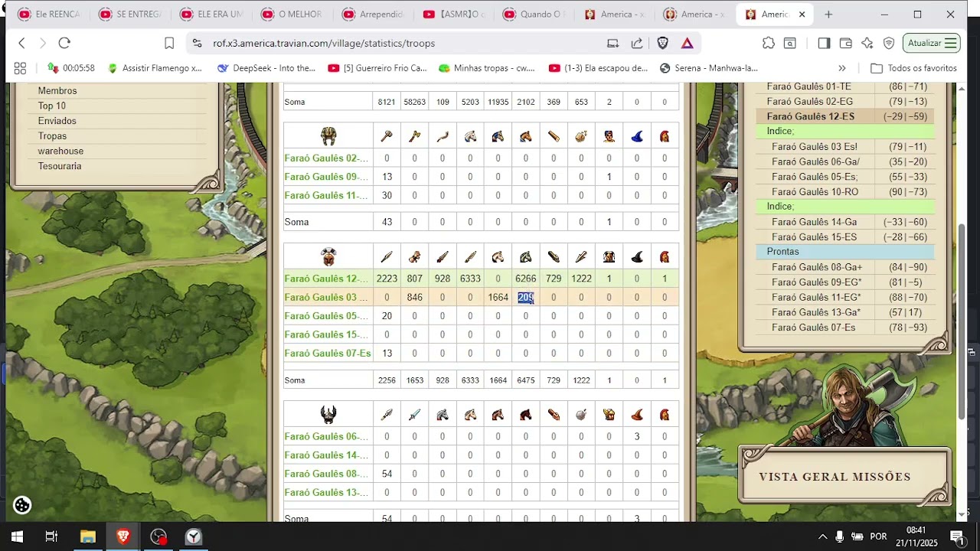
Task: Expand hidden bookmarks overflow chevron
Action: (842, 68)
